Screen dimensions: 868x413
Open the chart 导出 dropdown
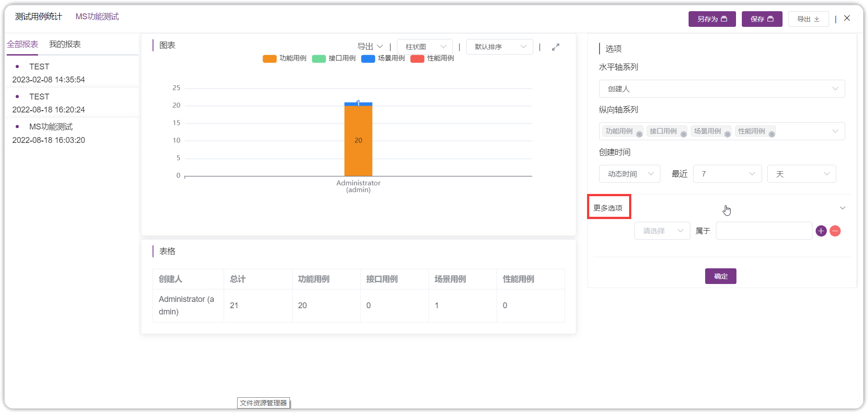(x=370, y=47)
